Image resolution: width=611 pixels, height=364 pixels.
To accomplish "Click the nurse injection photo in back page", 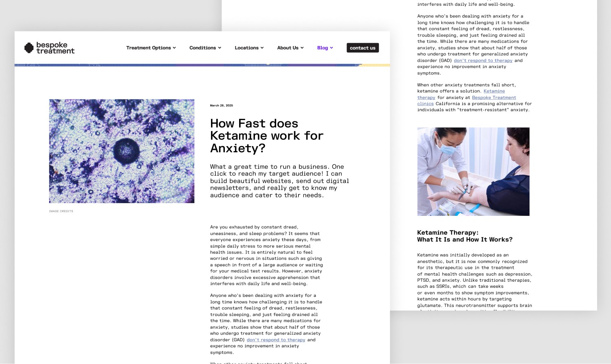I will tap(473, 172).
